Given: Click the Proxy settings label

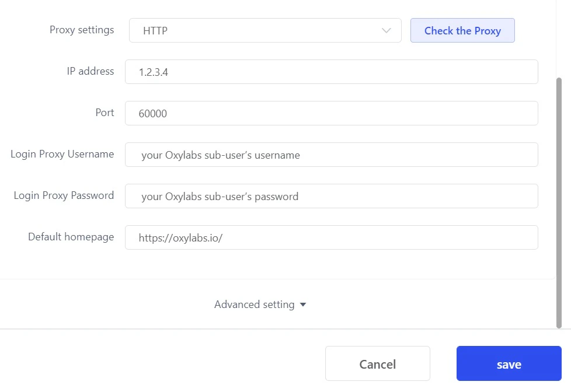Looking at the screenshot, I should click(82, 30).
